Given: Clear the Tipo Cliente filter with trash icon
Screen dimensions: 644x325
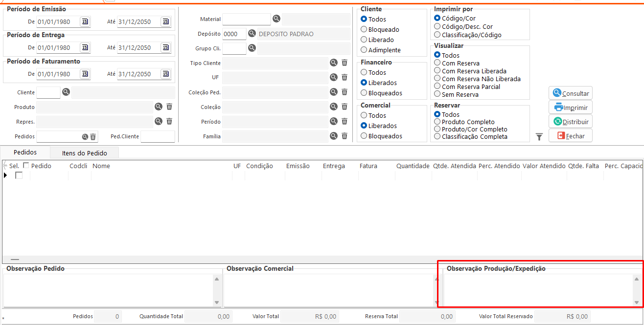Looking at the screenshot, I should [345, 63].
